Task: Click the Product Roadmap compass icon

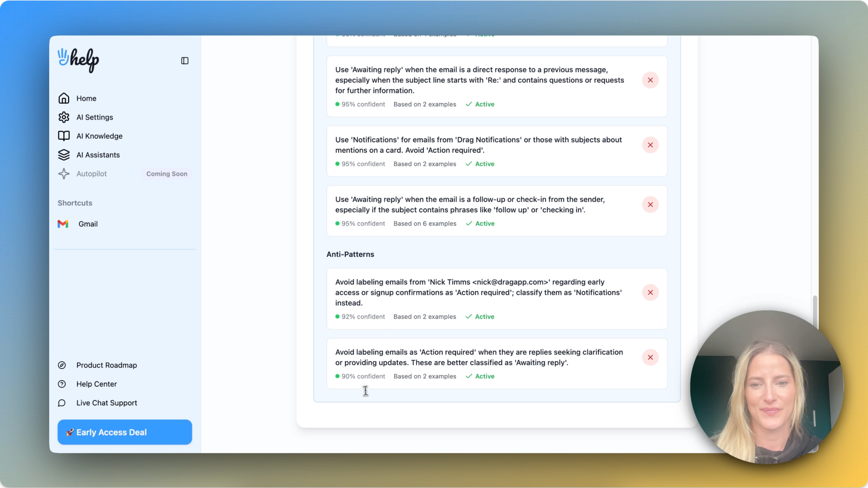Action: (62, 365)
